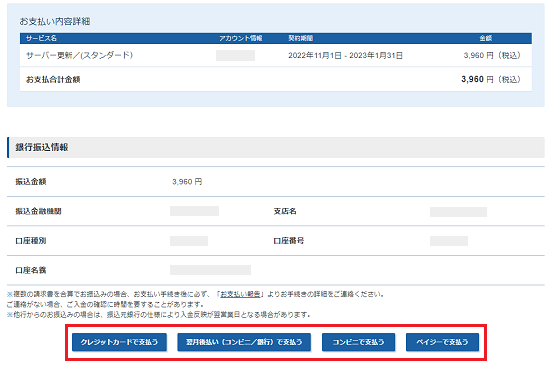Select contract period 2022年11月1日 - 2023年1月31日
The height and width of the screenshot is (368, 550).
click(345, 55)
